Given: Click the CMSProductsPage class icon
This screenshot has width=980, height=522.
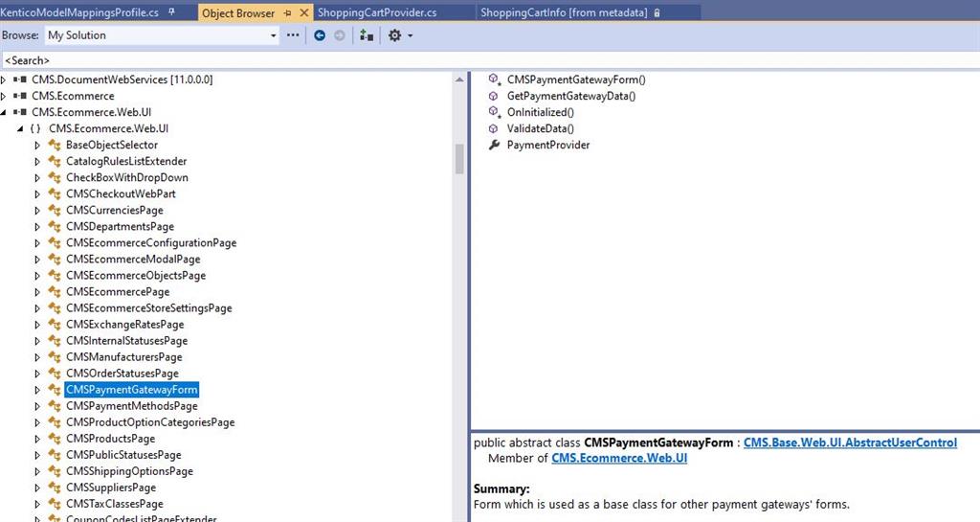Looking at the screenshot, I should pyautogui.click(x=55, y=439).
